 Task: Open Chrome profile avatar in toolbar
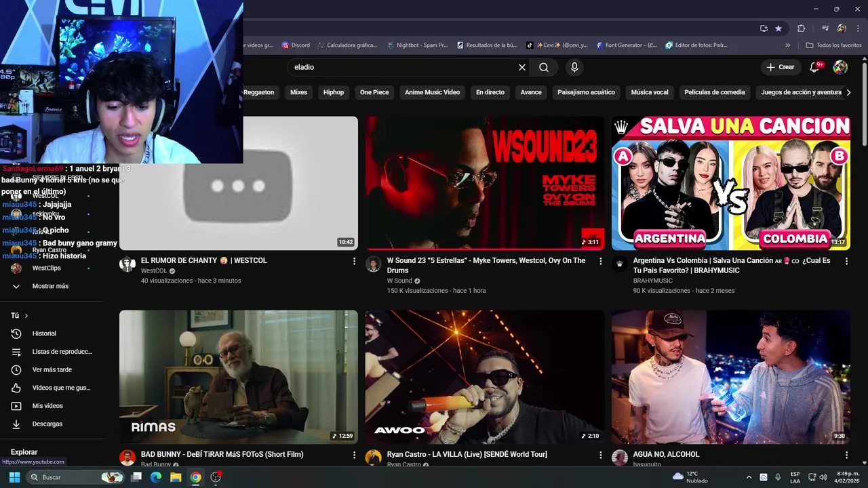tap(842, 28)
